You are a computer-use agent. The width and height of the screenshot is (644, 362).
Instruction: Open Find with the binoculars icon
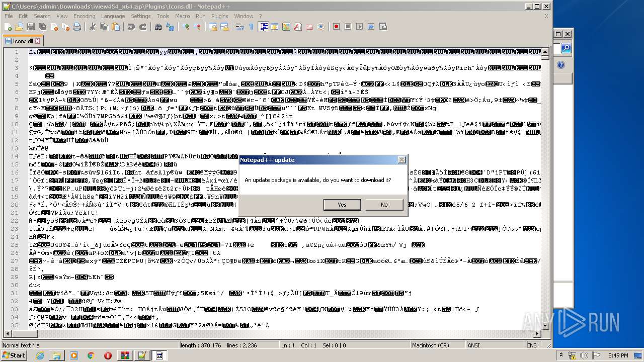coord(158,27)
